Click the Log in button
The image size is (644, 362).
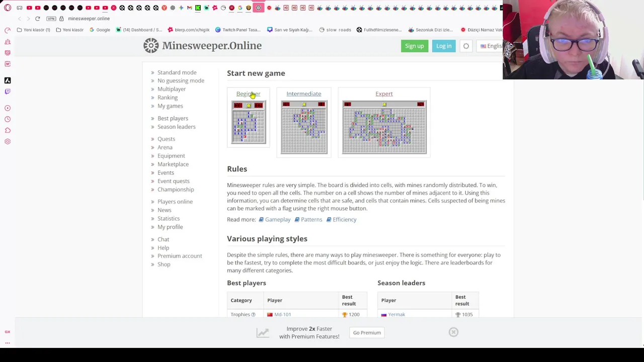444,46
